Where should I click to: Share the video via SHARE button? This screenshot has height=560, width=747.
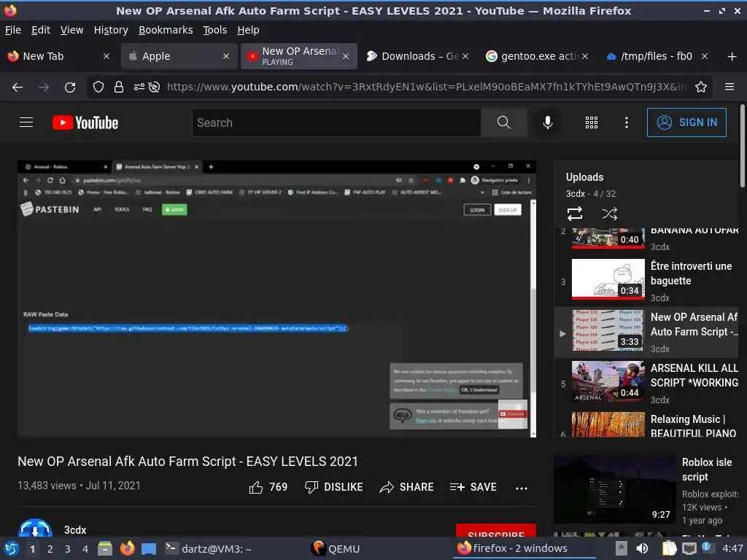[x=406, y=487]
